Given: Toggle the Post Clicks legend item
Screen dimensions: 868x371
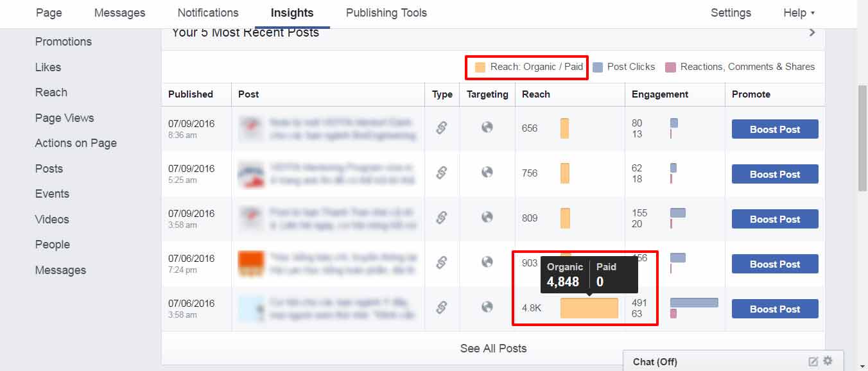Looking at the screenshot, I should pyautogui.click(x=623, y=66).
